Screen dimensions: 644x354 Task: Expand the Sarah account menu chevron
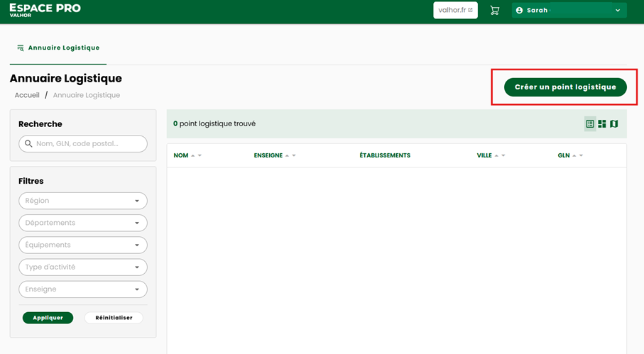coord(618,10)
